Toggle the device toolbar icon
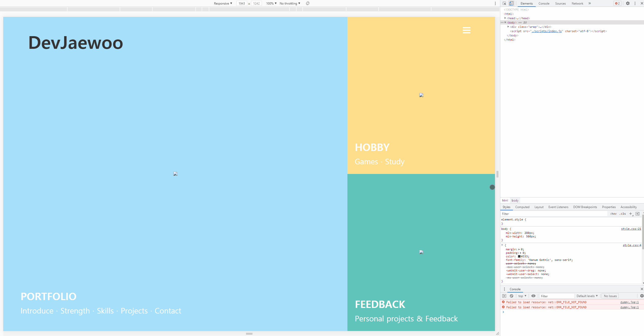The width and height of the screenshot is (644, 336). pyautogui.click(x=511, y=3)
